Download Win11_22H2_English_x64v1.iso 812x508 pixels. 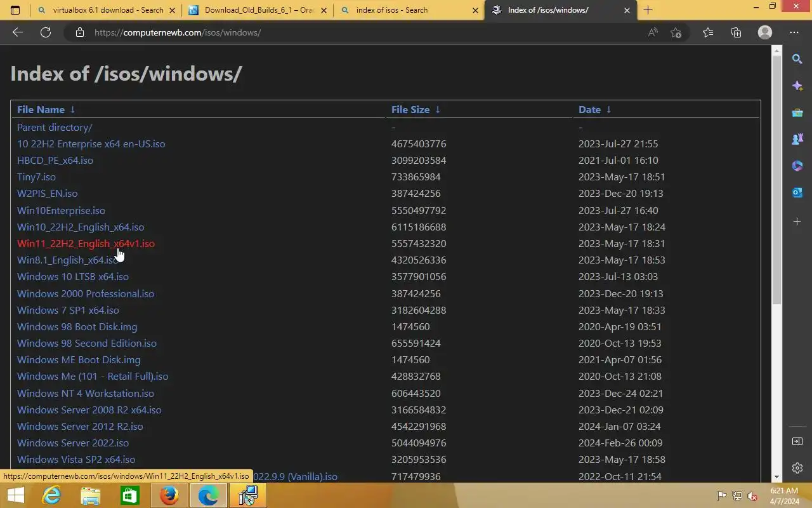tap(86, 243)
